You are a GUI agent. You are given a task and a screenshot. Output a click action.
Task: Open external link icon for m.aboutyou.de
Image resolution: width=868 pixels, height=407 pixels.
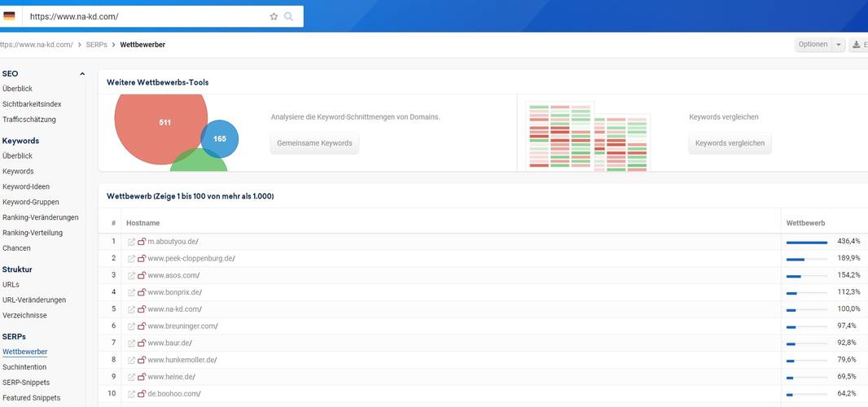pyautogui.click(x=131, y=242)
